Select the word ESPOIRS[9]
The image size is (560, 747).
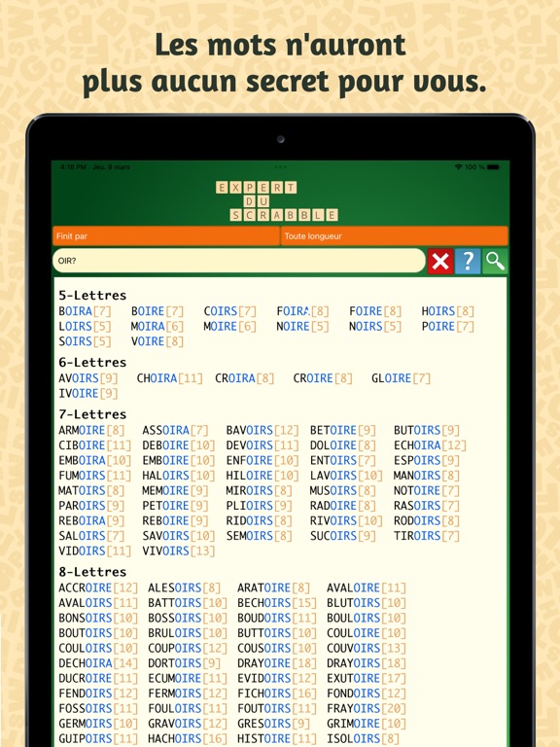click(x=427, y=461)
